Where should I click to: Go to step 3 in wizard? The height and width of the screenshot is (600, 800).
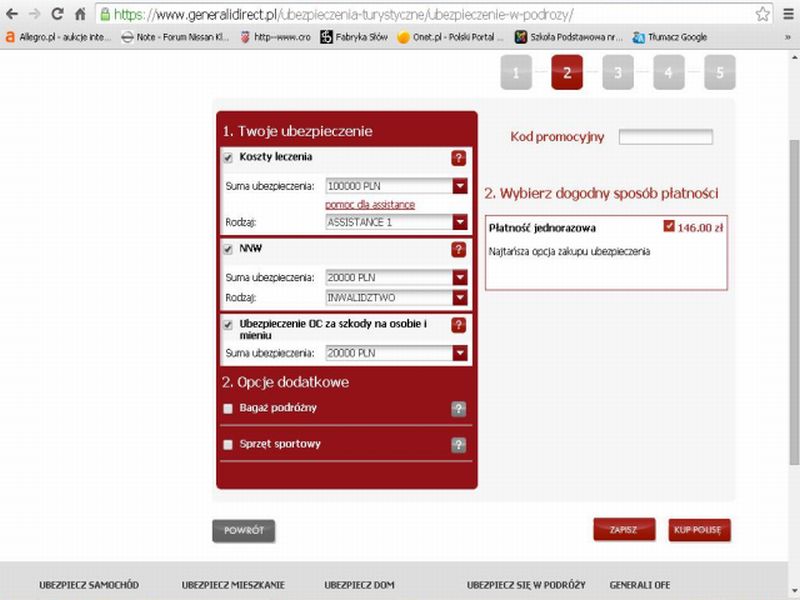[x=617, y=73]
